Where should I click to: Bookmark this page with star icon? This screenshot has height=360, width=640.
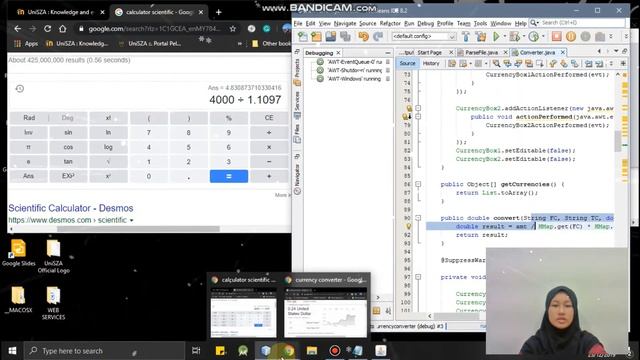[233, 29]
